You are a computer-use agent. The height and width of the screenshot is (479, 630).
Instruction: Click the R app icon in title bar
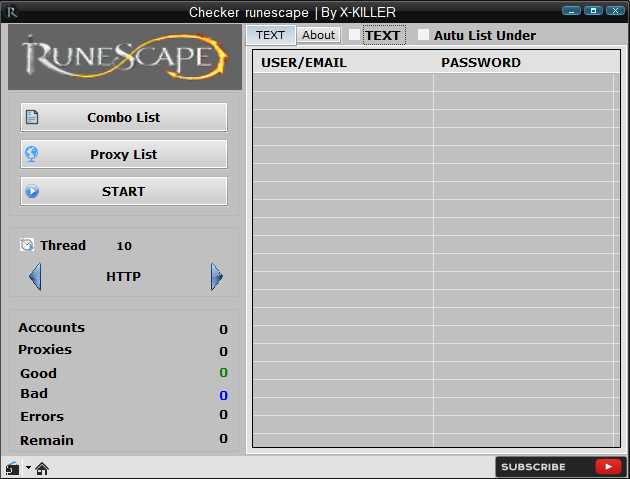point(12,12)
